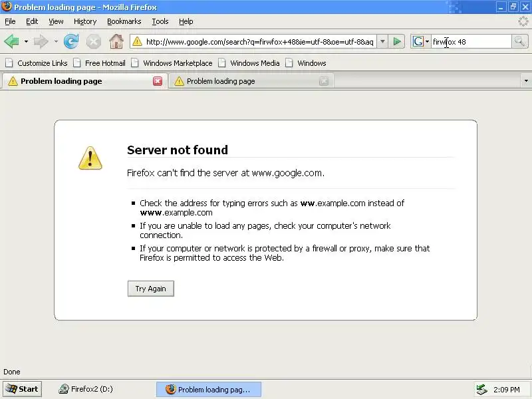Reload the current page
Screen dimensions: 532x399
(x=71, y=42)
